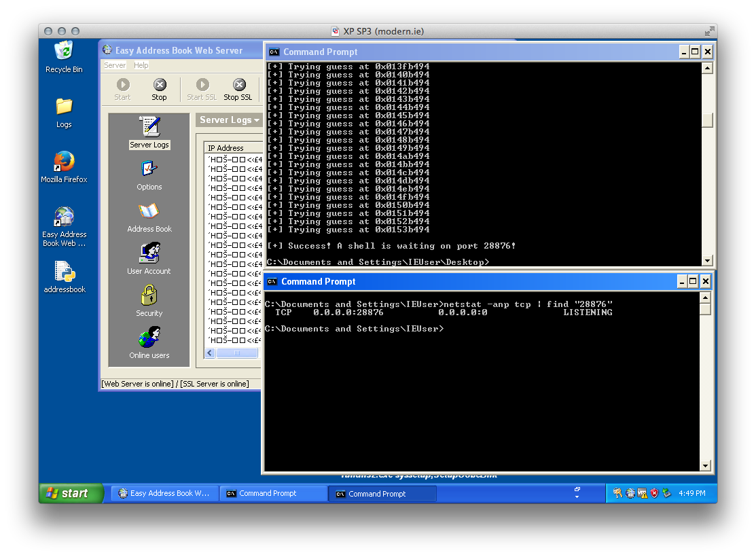
Task: Open the User Account sidebar panel
Action: [149, 259]
